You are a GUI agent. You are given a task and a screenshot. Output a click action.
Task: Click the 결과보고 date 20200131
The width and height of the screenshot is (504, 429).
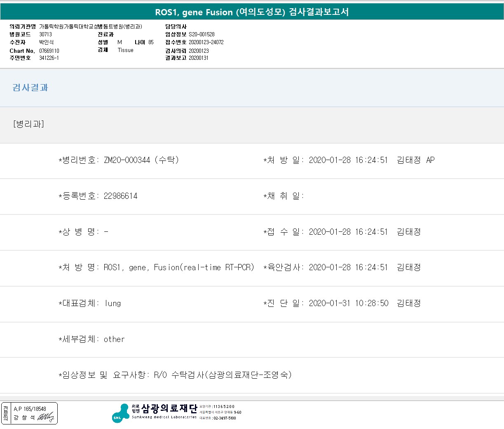pos(199,58)
